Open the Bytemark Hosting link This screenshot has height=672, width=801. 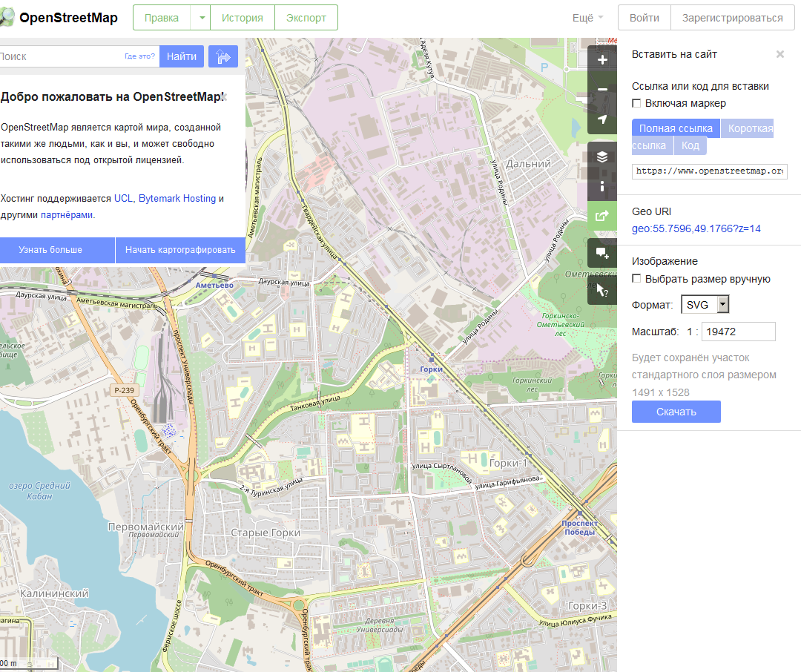[x=177, y=198]
